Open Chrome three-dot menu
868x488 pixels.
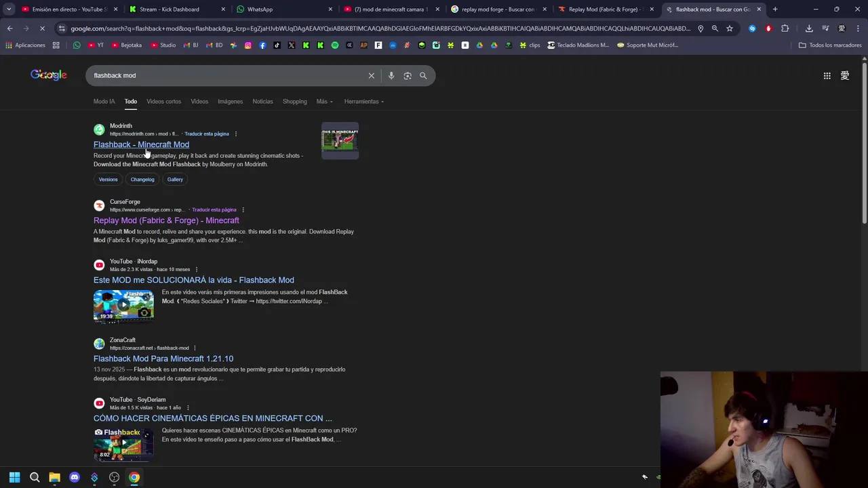tap(857, 28)
